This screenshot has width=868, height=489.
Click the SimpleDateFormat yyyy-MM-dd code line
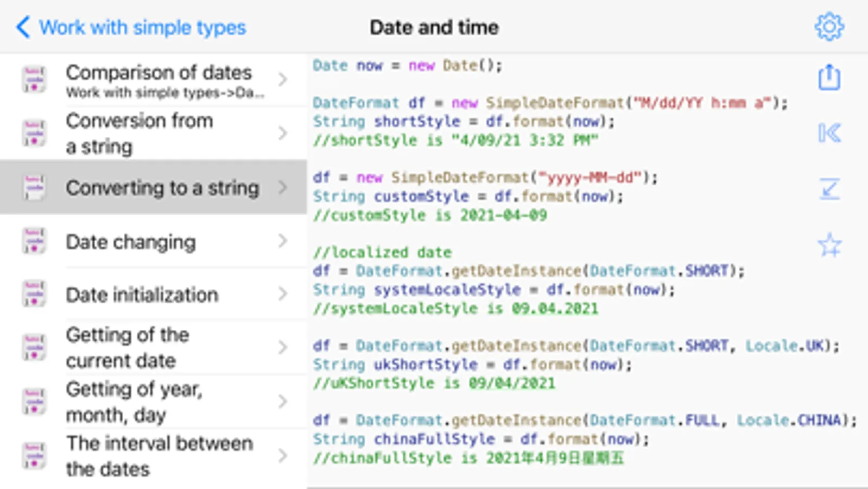pos(485,178)
